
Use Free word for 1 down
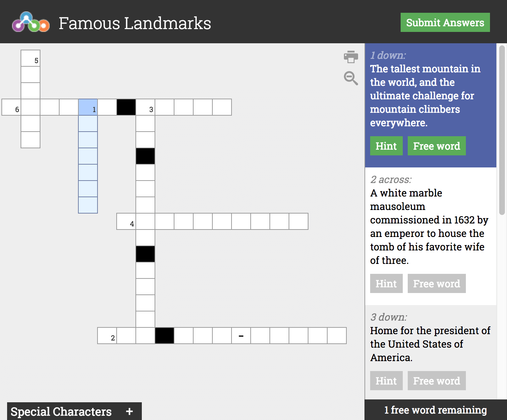click(x=436, y=146)
